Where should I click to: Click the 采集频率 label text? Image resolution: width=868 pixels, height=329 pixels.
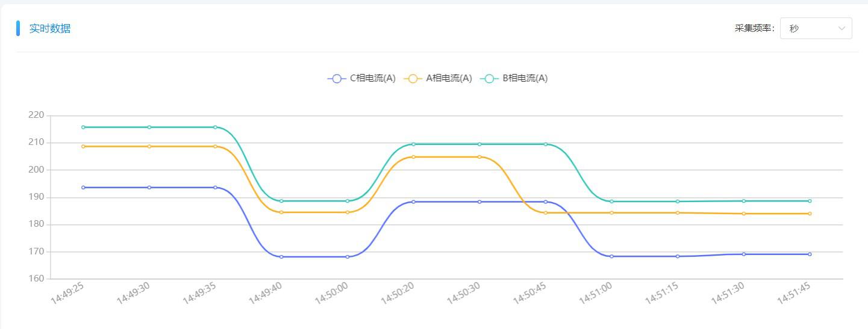(754, 28)
